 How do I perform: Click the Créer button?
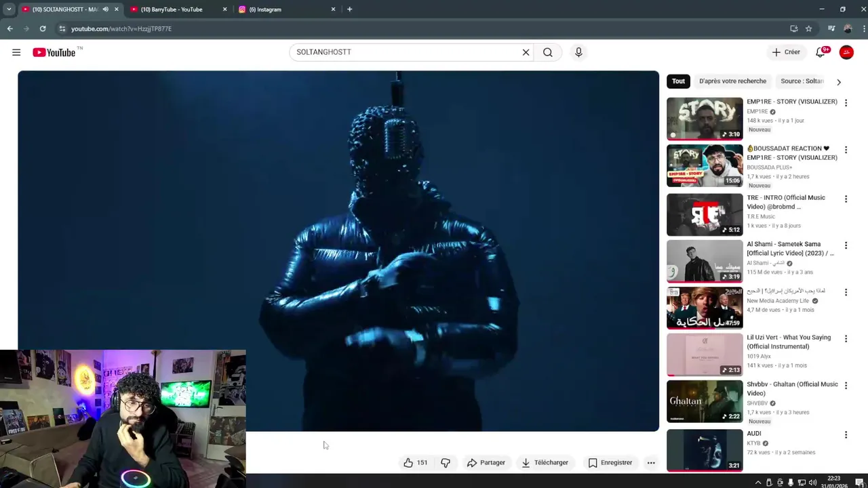pos(786,52)
